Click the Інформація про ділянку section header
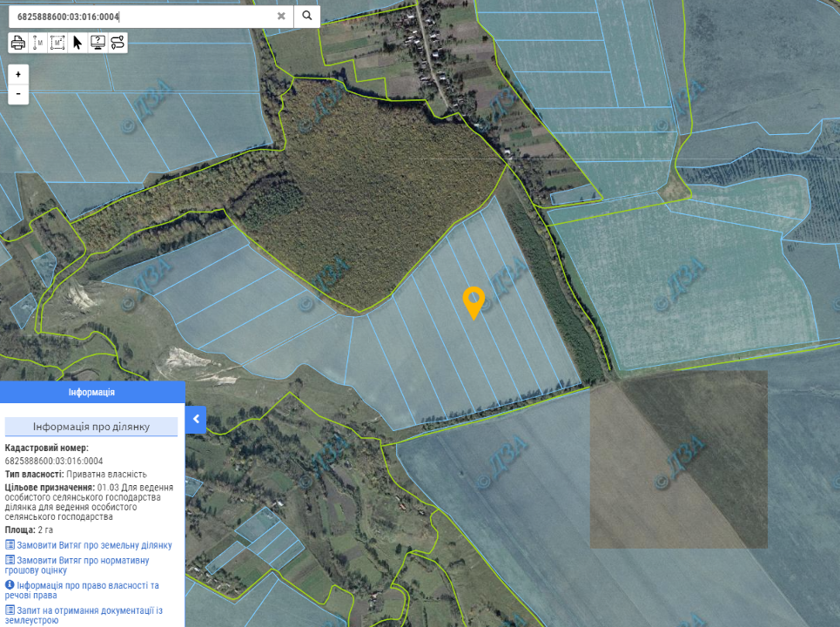Screen dimensions: 840x627 tap(91, 427)
